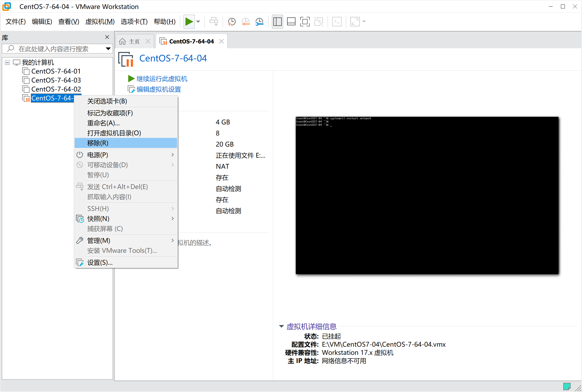Screen dimensions: 582x392
Task: Take a snapshot of the virtual machine
Action: pos(232,22)
